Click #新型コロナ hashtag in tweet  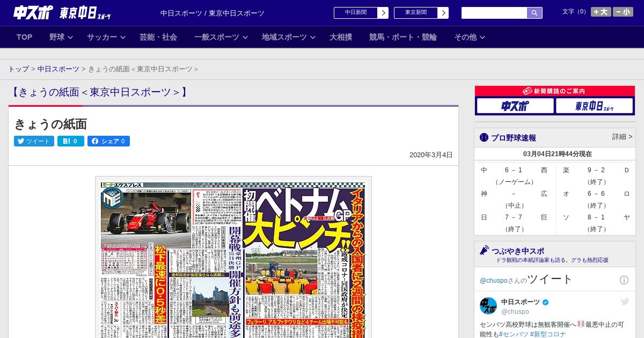[x=548, y=334]
